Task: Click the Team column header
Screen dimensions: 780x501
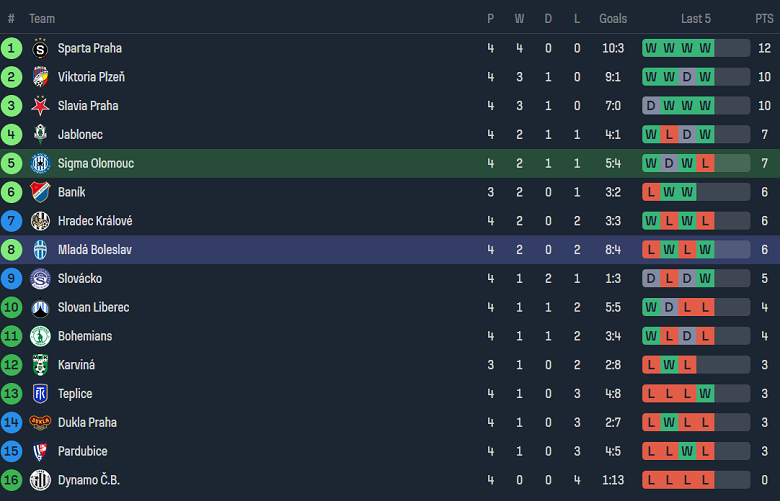Action: [x=42, y=19]
